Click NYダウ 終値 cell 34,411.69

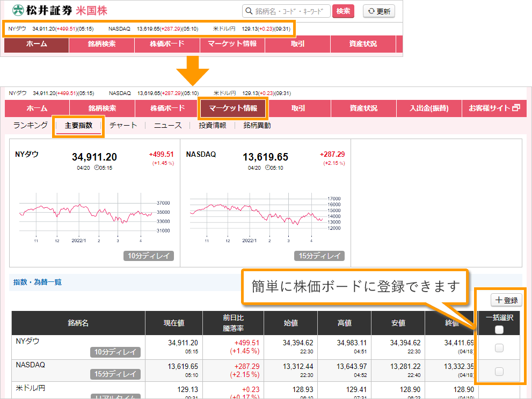[459, 343]
